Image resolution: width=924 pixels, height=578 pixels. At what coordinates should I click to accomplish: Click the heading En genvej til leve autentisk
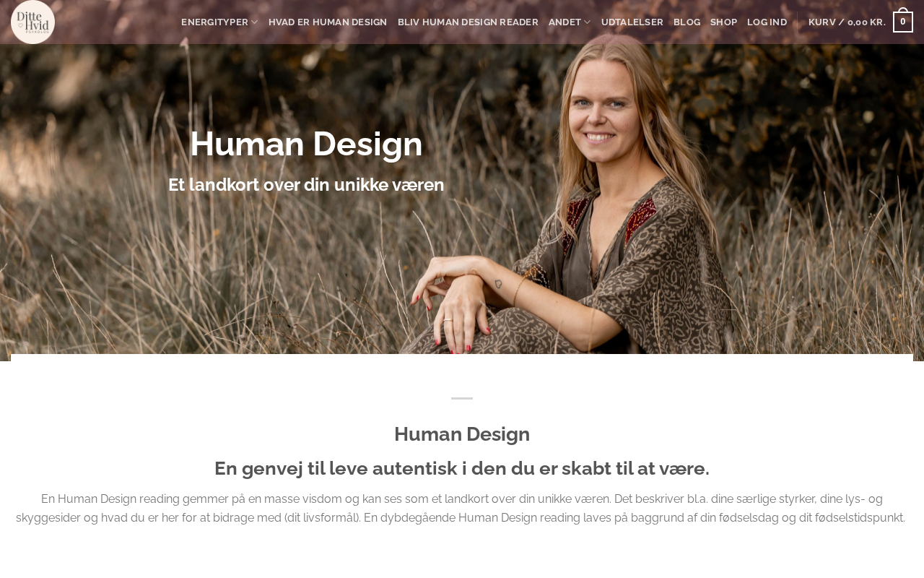(462, 469)
